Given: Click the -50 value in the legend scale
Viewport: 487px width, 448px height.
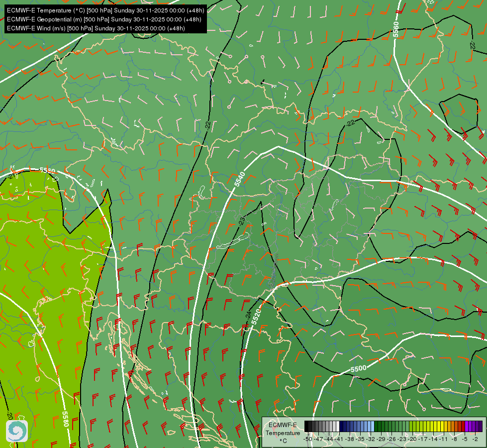Looking at the screenshot, I should coord(308,439).
